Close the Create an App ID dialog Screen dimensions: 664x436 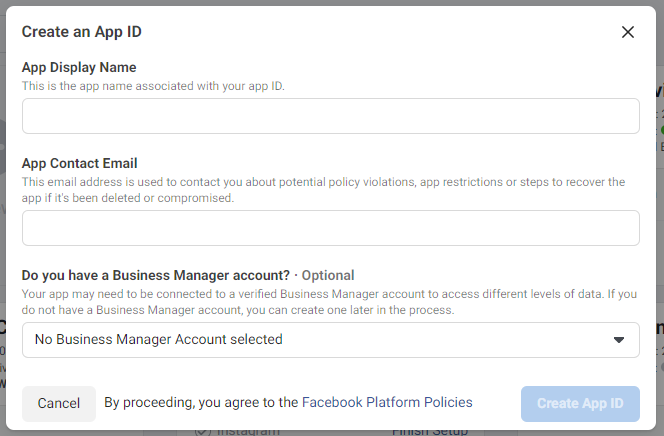(x=628, y=32)
